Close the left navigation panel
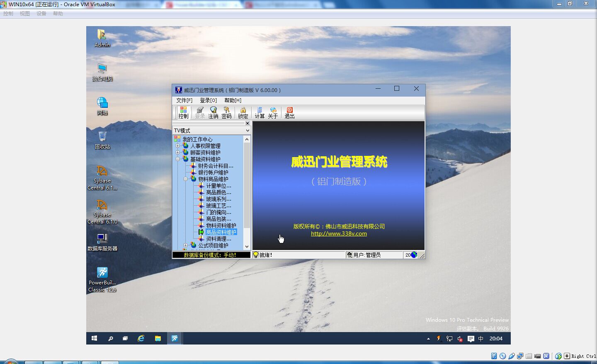This screenshot has height=364, width=597. point(248,123)
